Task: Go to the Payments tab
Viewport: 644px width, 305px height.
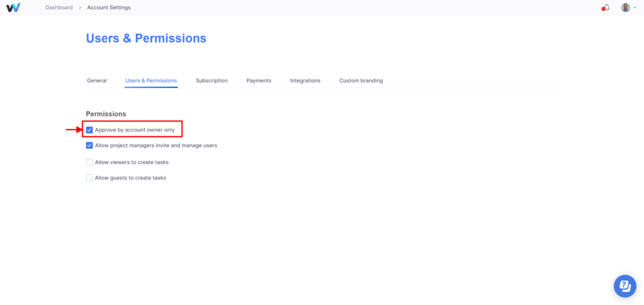Action: pos(258,80)
